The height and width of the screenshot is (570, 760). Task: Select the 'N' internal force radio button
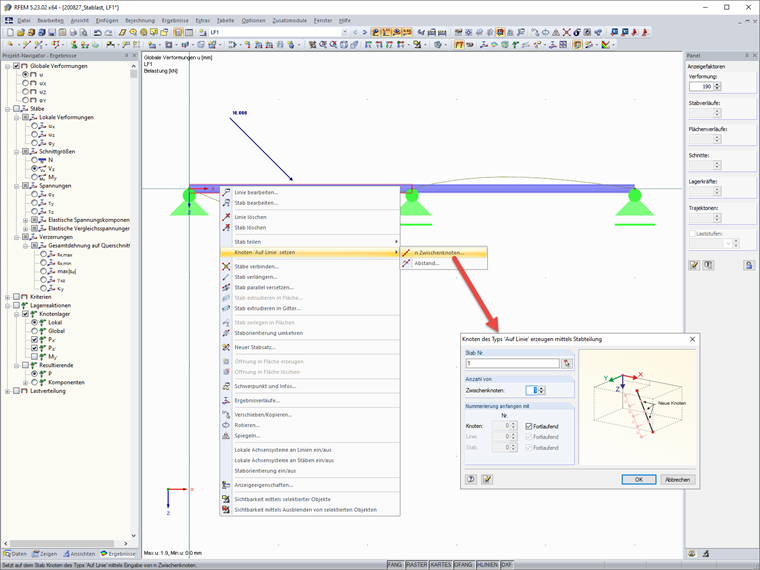pos(34,160)
